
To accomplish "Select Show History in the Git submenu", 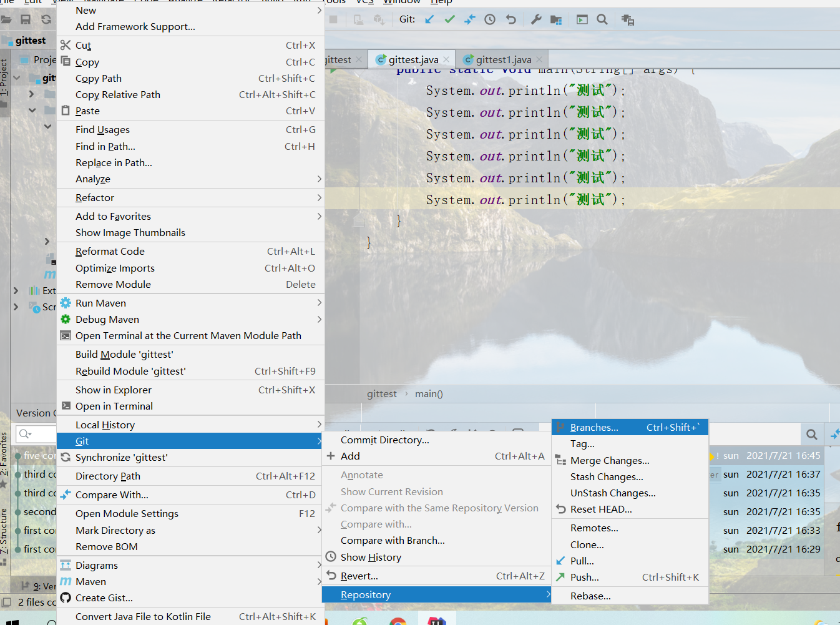I will point(436,557).
